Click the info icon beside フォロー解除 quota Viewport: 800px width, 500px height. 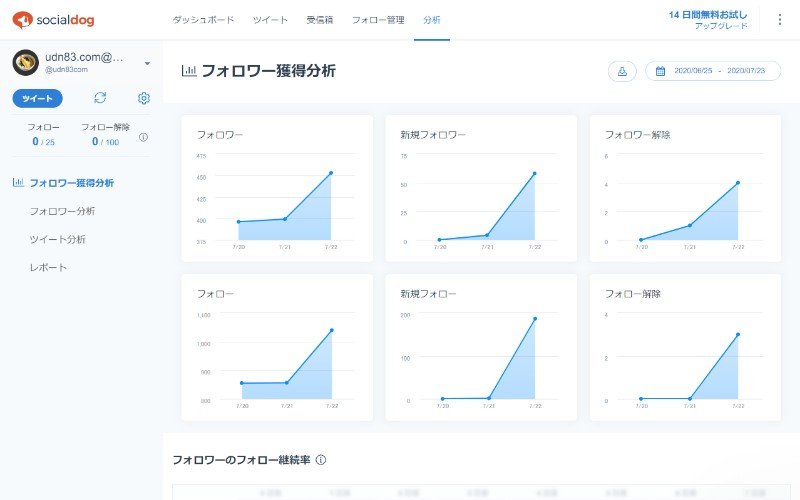143,137
